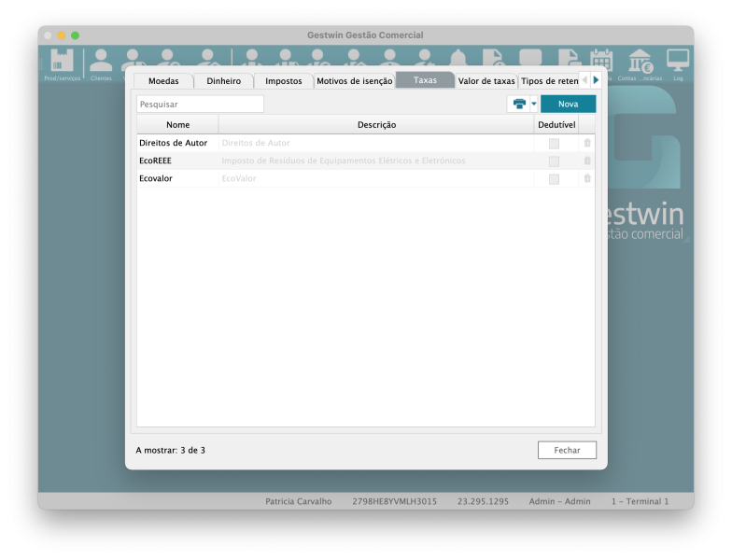Click the printer icon to print taxes
This screenshot has height=560, width=732.
point(519,105)
